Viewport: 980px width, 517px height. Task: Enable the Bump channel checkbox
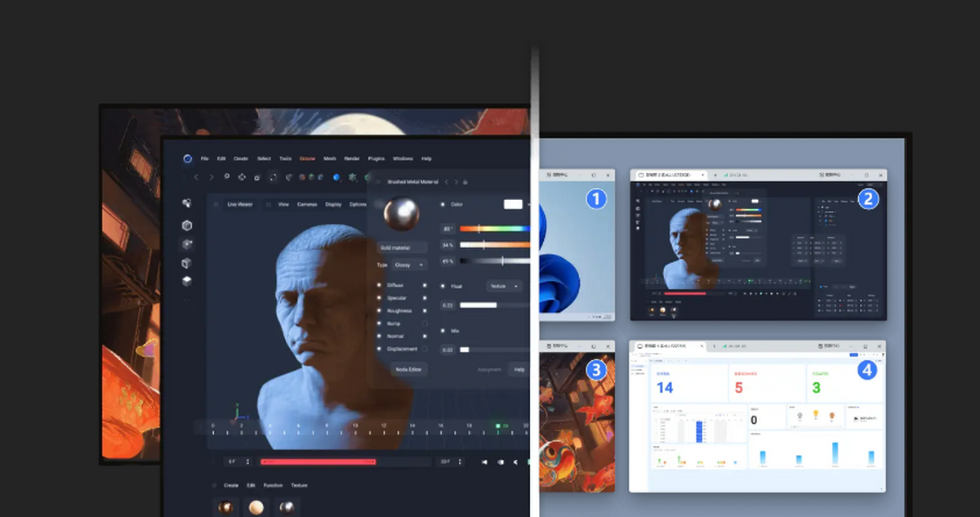click(425, 323)
